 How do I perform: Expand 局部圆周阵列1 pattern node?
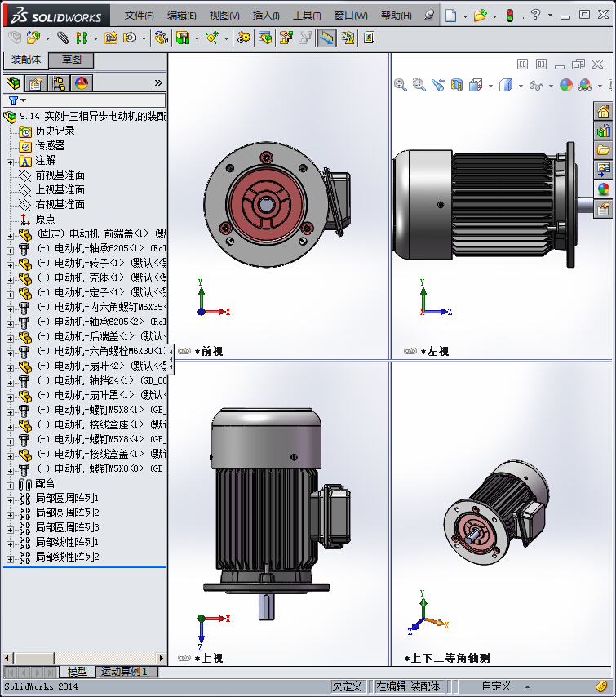pyautogui.click(x=10, y=500)
